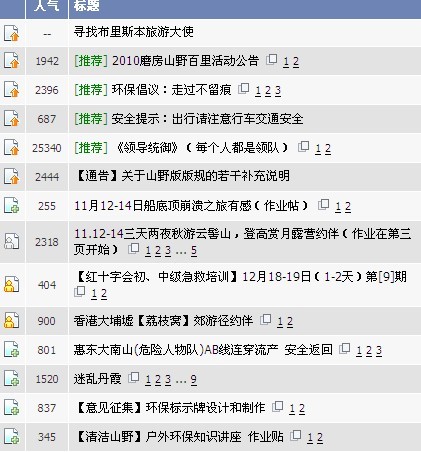421x452 pixels.
Task: Open thread 迷乱丹霞
Action: pyautogui.click(x=97, y=379)
